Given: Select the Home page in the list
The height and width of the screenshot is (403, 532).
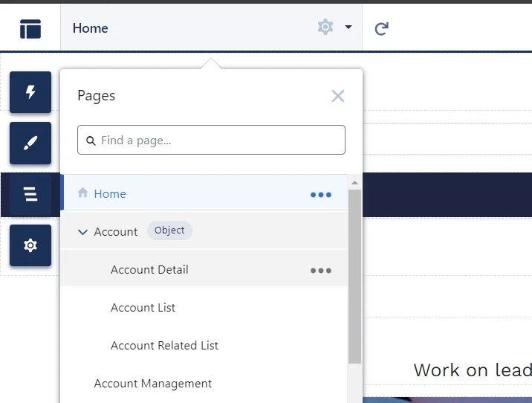Looking at the screenshot, I should [110, 194].
